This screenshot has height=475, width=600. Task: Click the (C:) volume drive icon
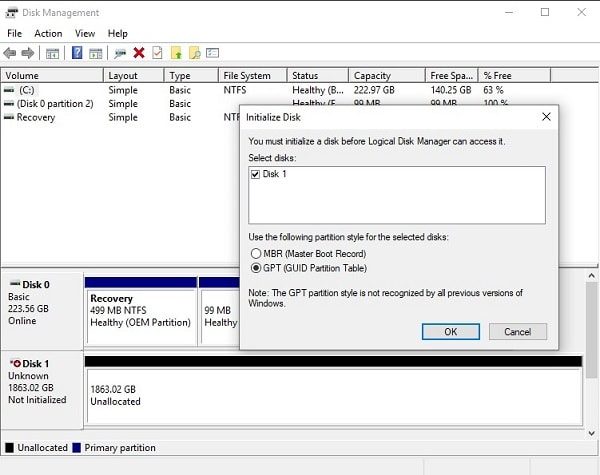click(x=9, y=90)
